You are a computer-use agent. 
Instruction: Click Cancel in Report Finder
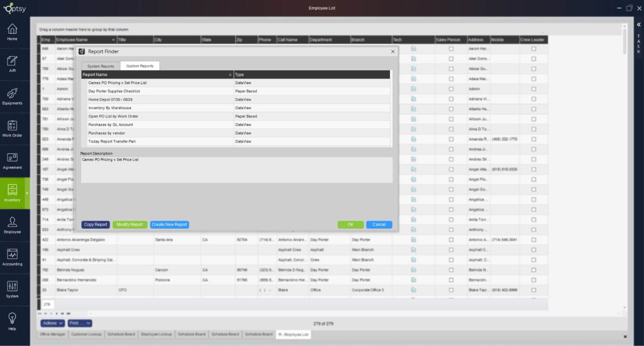click(379, 225)
